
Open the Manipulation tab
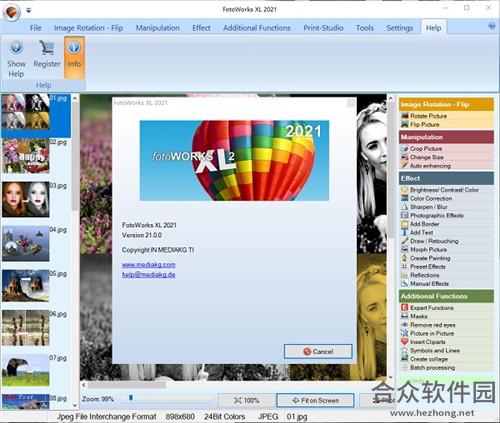(158, 28)
